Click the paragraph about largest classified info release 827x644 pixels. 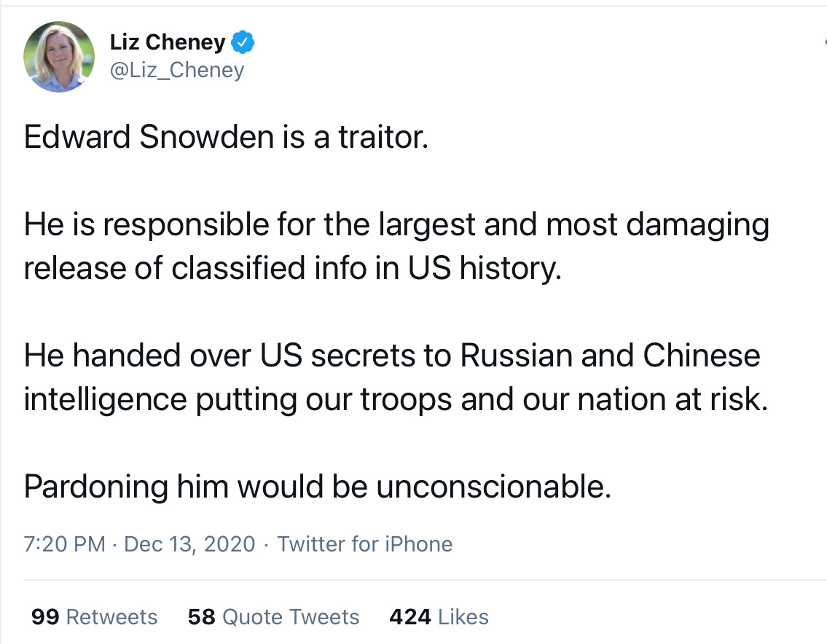(396, 246)
